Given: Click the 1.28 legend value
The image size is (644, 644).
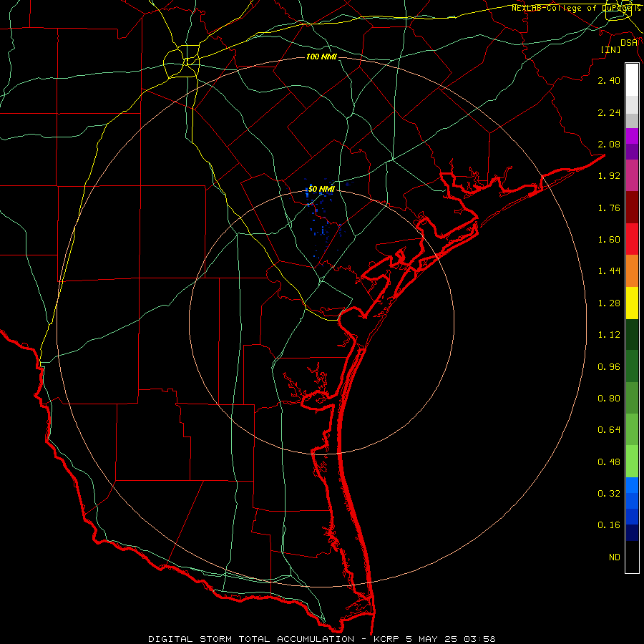Looking at the screenshot, I should [x=609, y=303].
